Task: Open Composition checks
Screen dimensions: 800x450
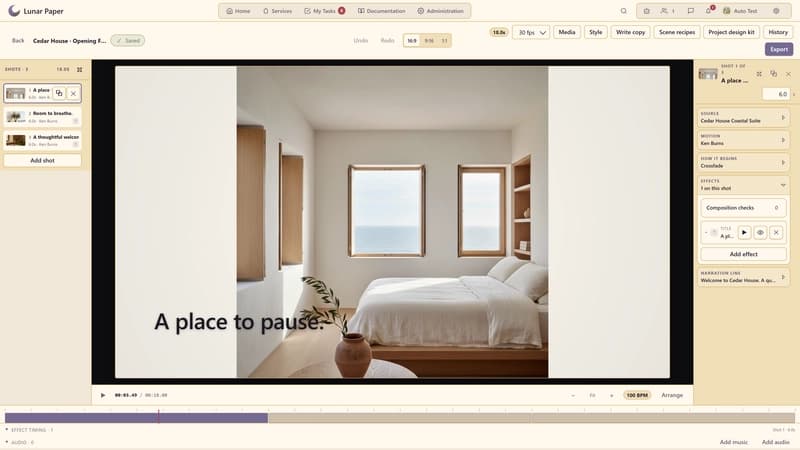Action: (x=743, y=208)
